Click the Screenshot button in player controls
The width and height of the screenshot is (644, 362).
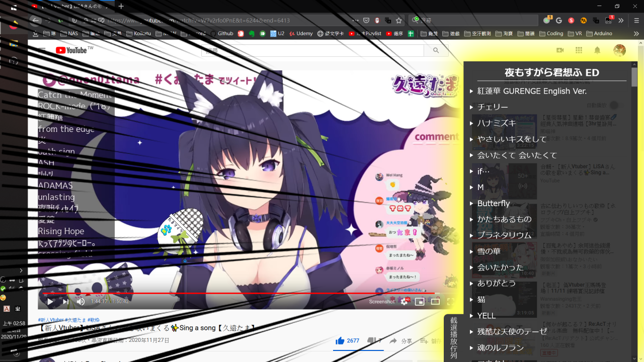click(x=382, y=302)
